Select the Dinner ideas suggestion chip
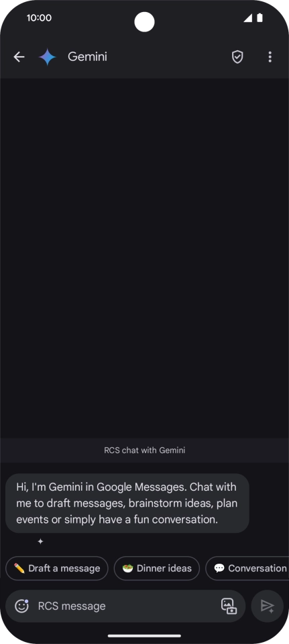Screen dimensions: 289x644 (157, 568)
